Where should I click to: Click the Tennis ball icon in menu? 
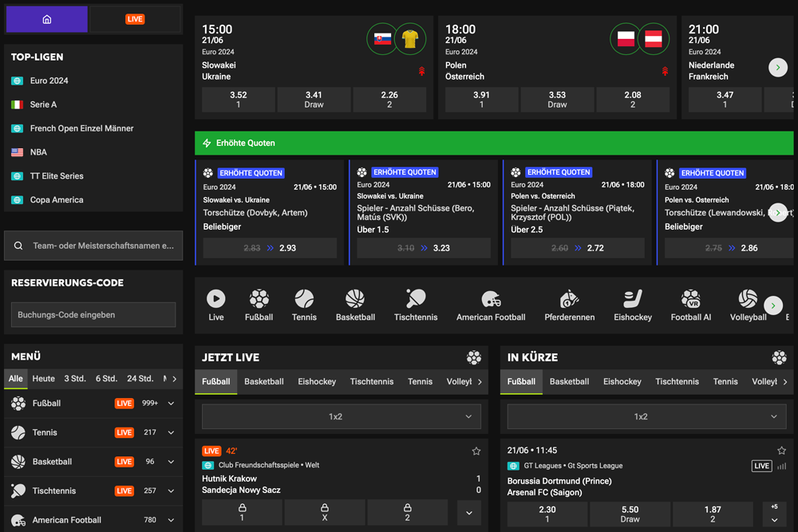18,432
